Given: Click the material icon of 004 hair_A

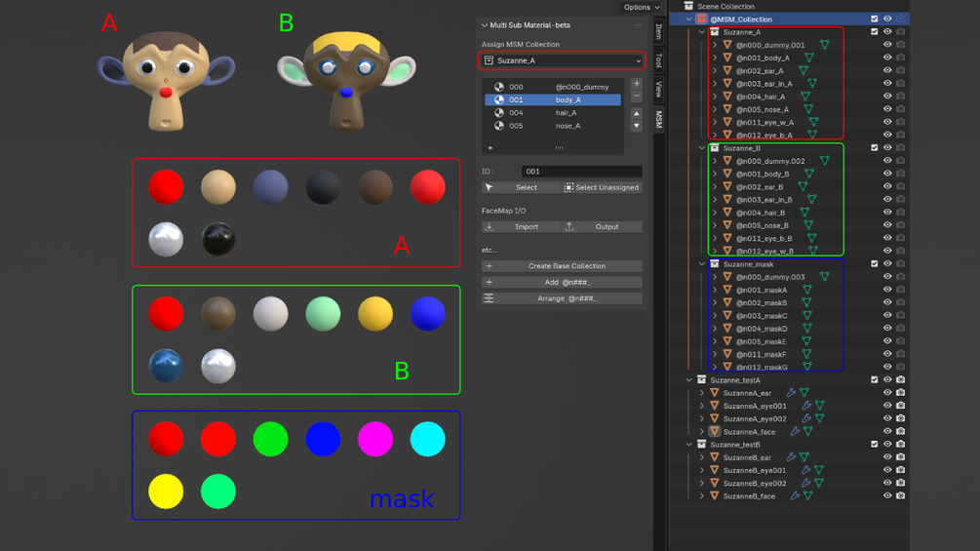Looking at the screenshot, I should click(498, 113).
